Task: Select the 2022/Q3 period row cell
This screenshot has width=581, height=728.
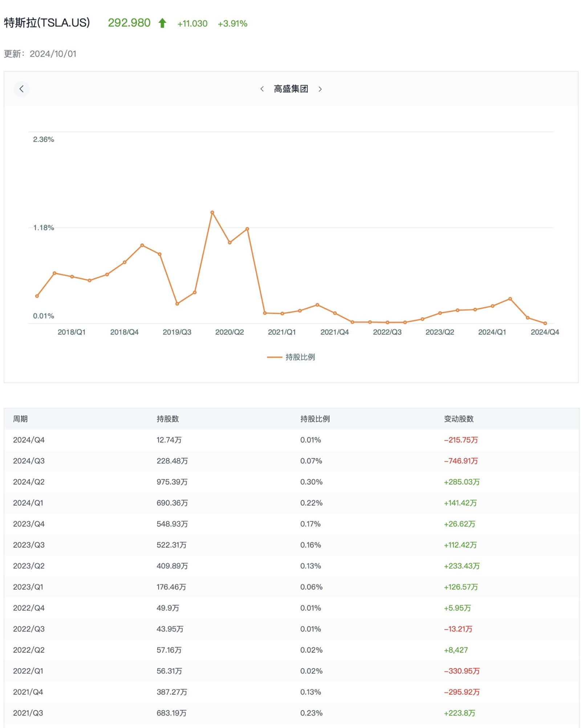Action: coord(29,629)
